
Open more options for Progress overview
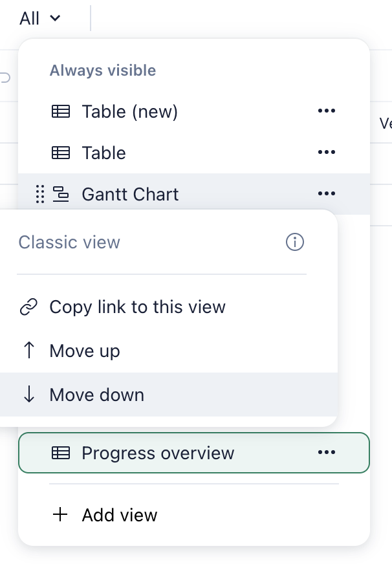coord(327,453)
